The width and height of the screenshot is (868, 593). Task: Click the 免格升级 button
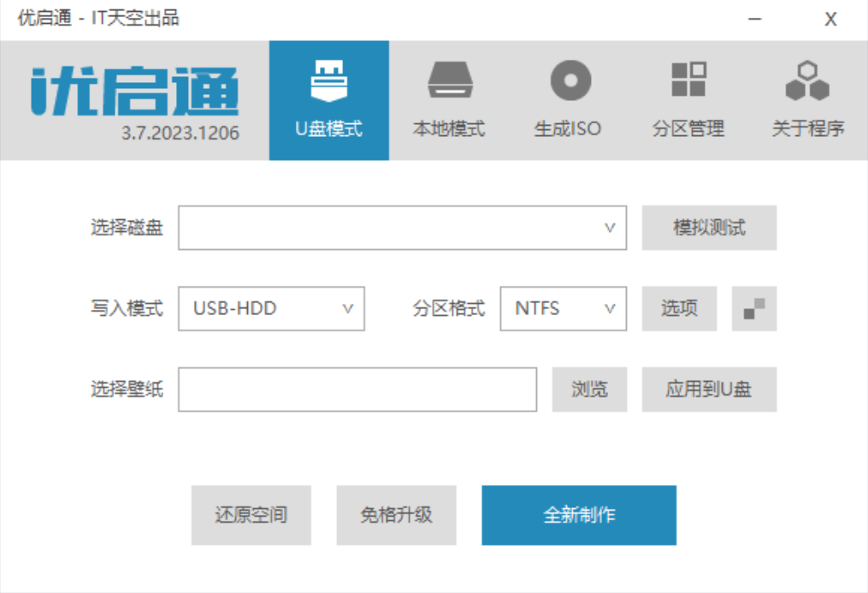coord(396,515)
